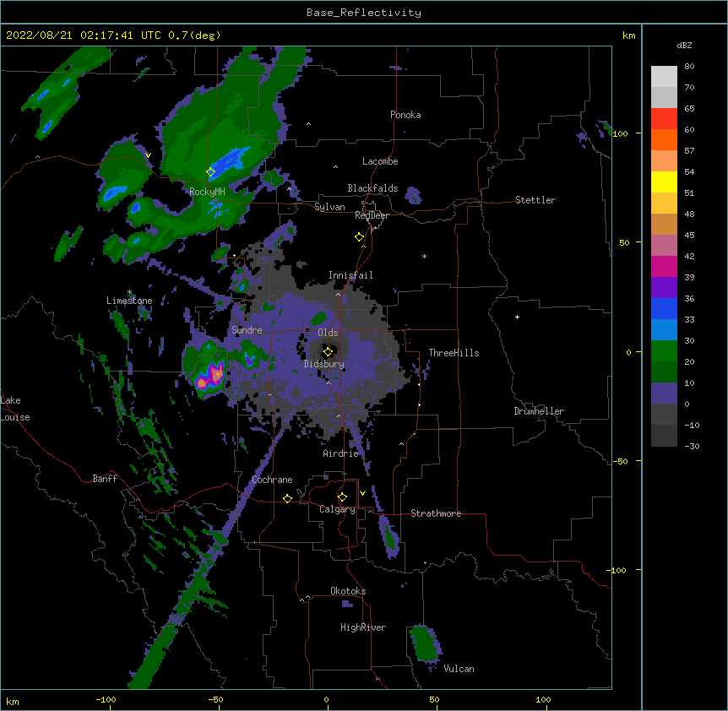This screenshot has height=711, width=728.
Task: Click the 80 value in dBZ legend
Action: coord(689,67)
